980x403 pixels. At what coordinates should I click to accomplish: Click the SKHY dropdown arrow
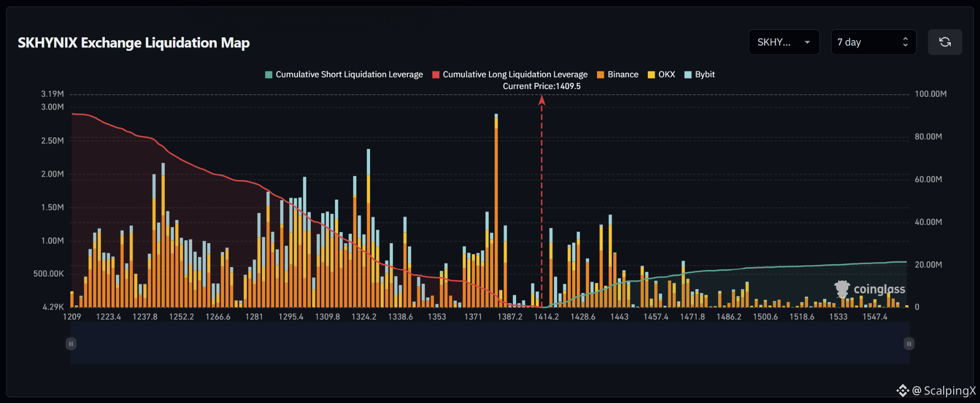tap(807, 42)
